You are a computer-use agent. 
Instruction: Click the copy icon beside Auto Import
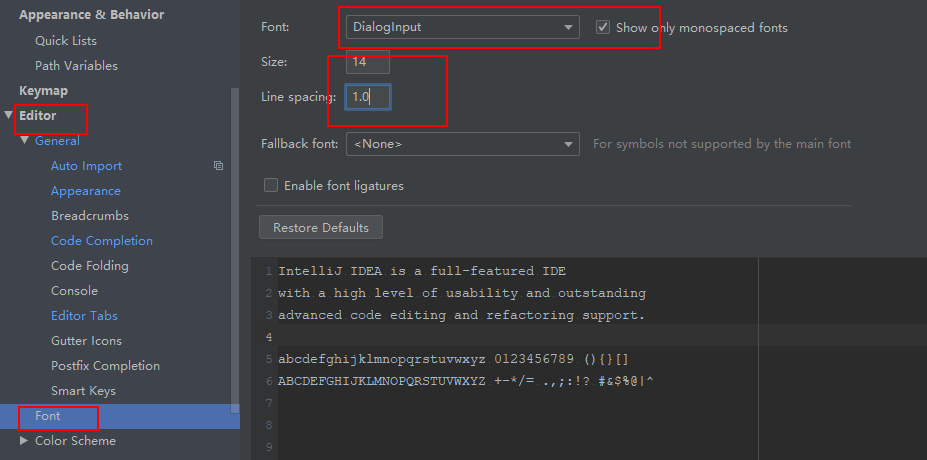pos(218,166)
